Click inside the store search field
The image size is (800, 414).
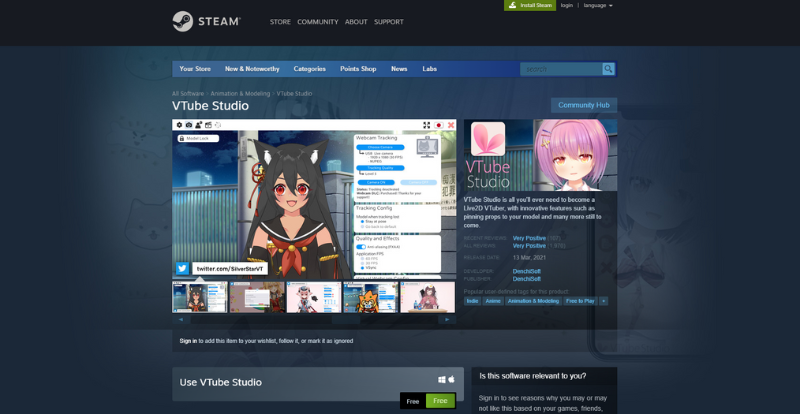tap(561, 69)
